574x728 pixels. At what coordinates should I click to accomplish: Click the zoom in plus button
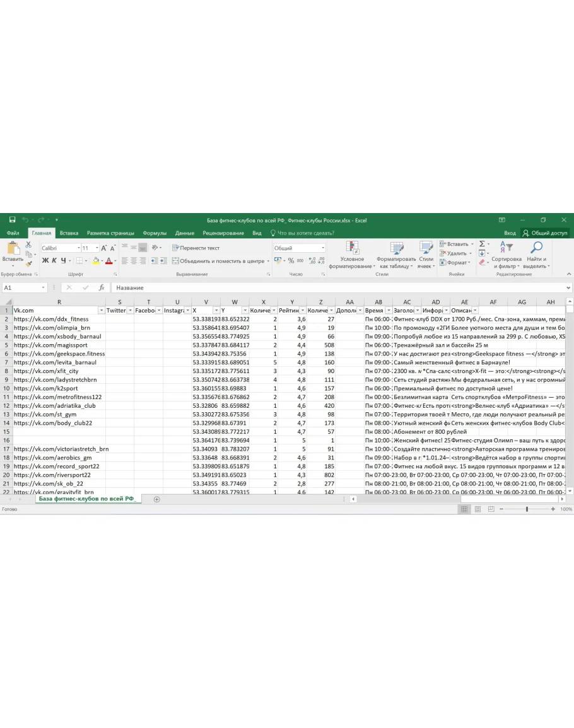point(553,509)
